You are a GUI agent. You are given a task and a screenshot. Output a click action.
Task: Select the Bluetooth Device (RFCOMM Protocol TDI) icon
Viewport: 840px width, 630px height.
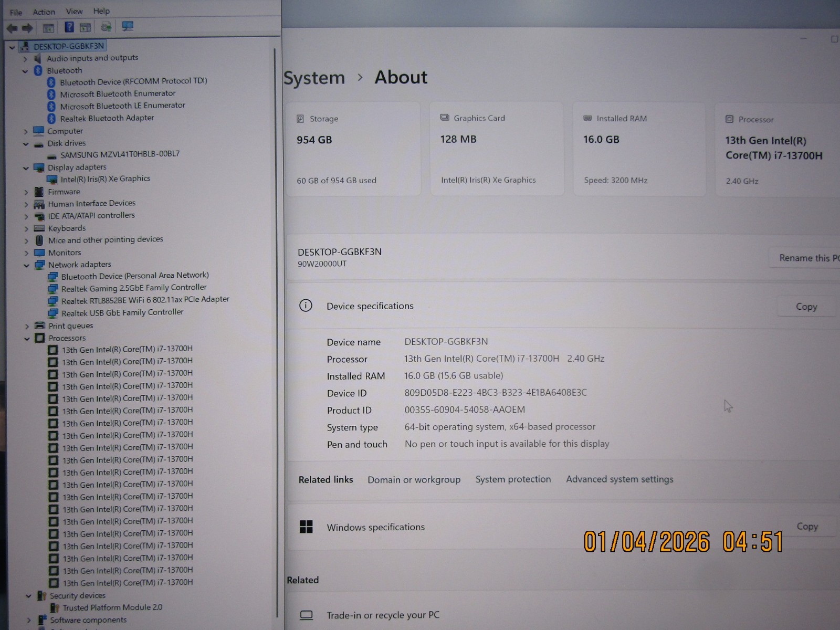[x=51, y=82]
